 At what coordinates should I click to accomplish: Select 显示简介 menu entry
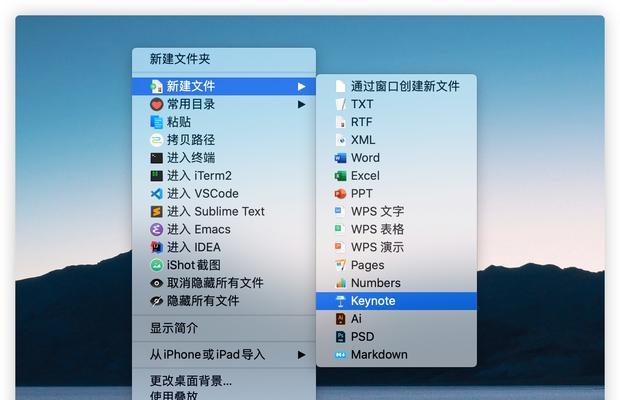(x=224, y=328)
